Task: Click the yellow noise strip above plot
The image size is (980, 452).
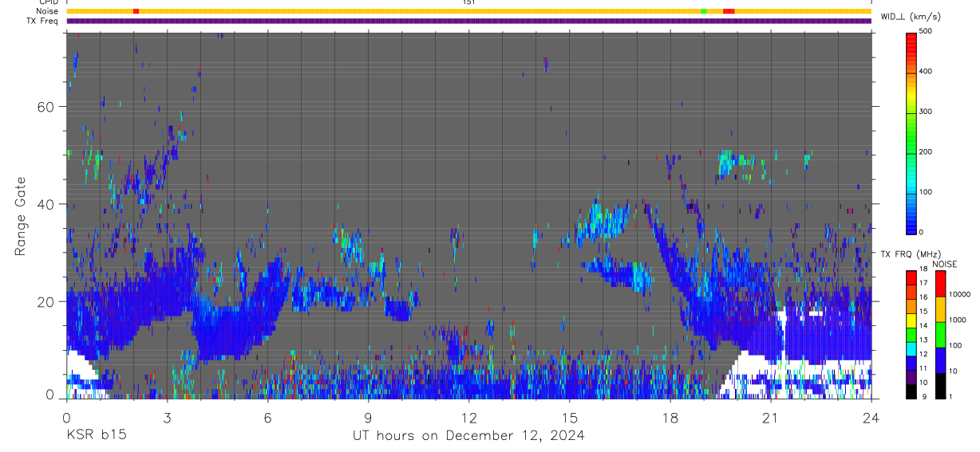Action: 468,11
